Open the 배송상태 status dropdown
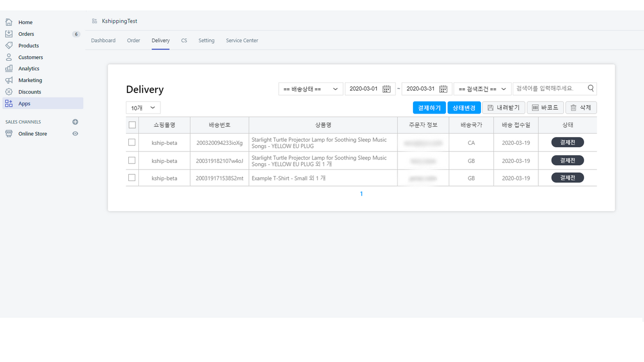The image size is (644, 362). point(311,89)
